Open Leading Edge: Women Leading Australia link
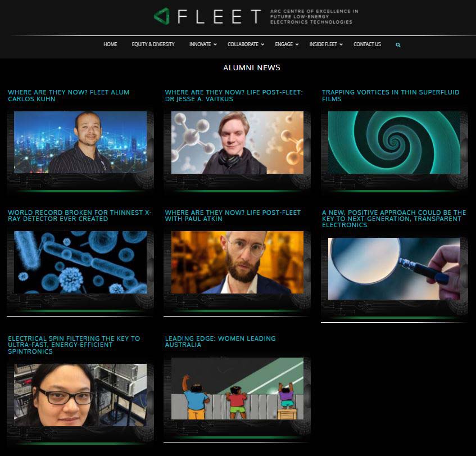 point(220,341)
